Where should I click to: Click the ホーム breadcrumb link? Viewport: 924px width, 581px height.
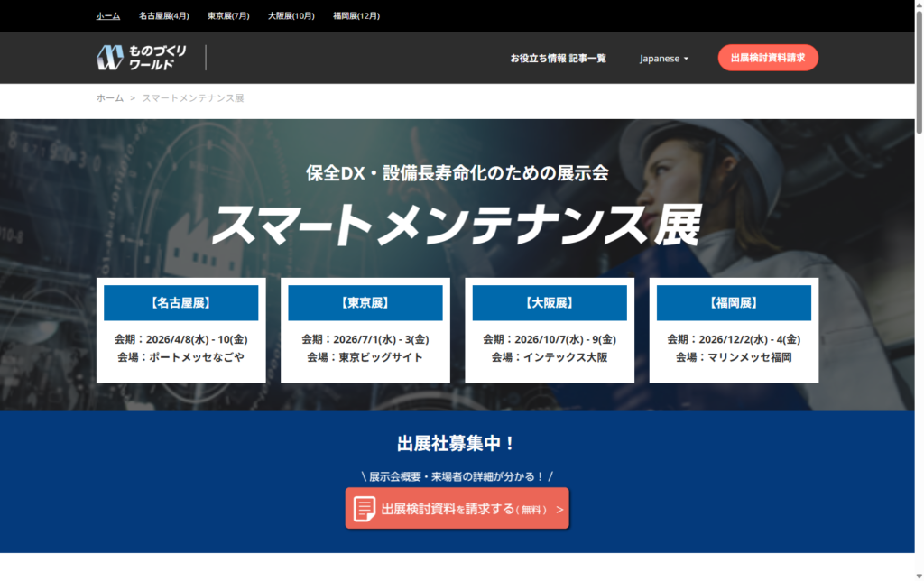point(110,97)
